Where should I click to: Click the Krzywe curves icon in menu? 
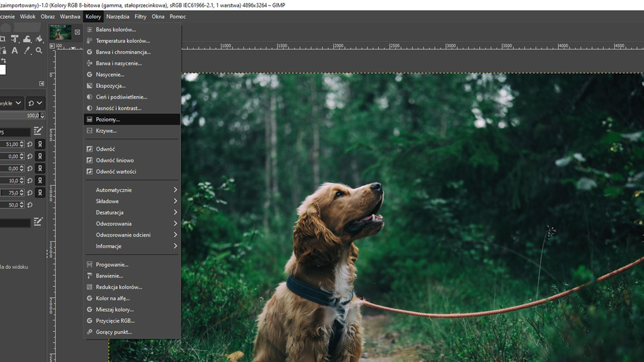point(90,131)
